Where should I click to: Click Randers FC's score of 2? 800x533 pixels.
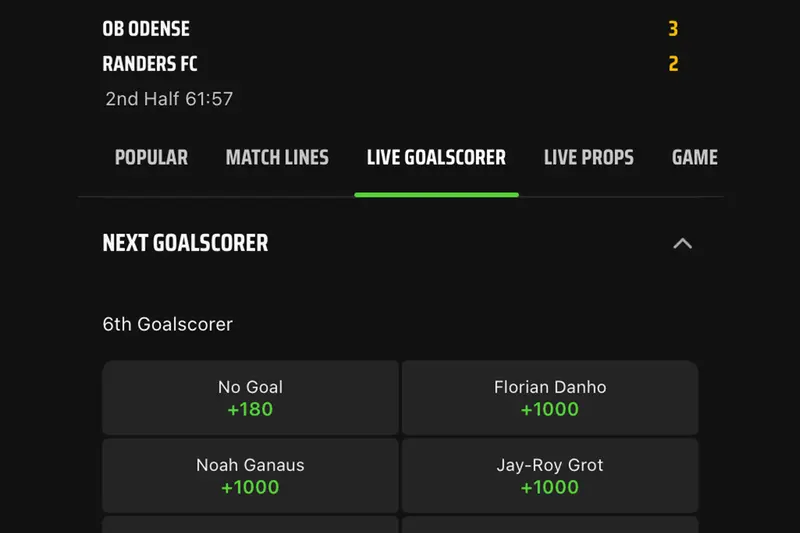point(673,64)
